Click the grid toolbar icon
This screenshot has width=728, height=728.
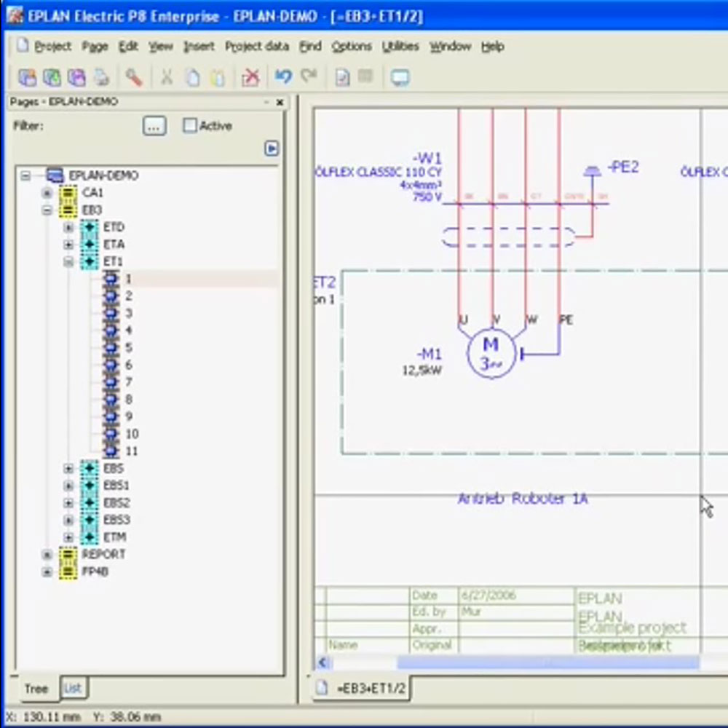pyautogui.click(x=366, y=76)
